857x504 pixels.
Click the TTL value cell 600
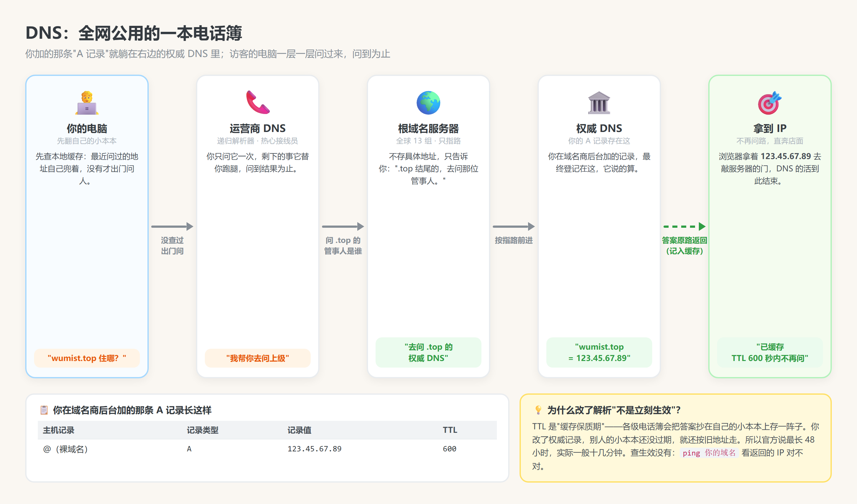click(x=450, y=449)
